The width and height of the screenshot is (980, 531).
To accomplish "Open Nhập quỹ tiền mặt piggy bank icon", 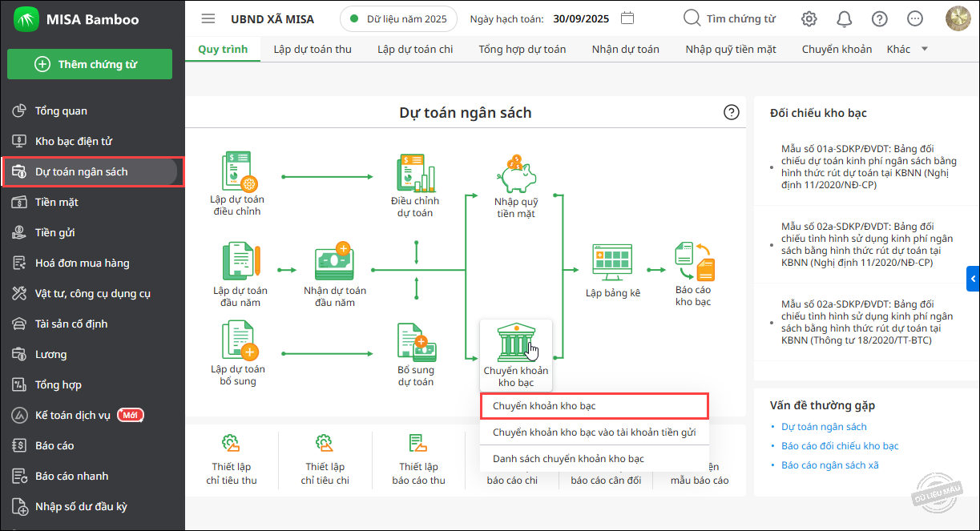I will (516, 173).
